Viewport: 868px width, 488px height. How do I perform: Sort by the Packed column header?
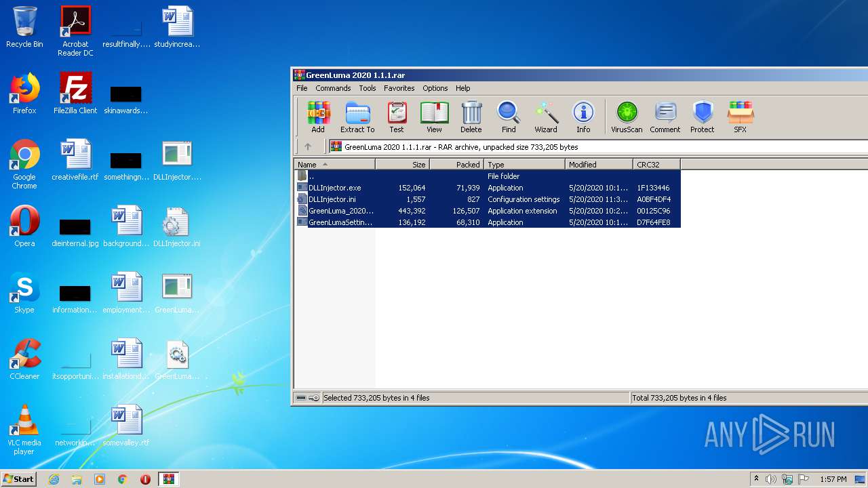(457, 165)
